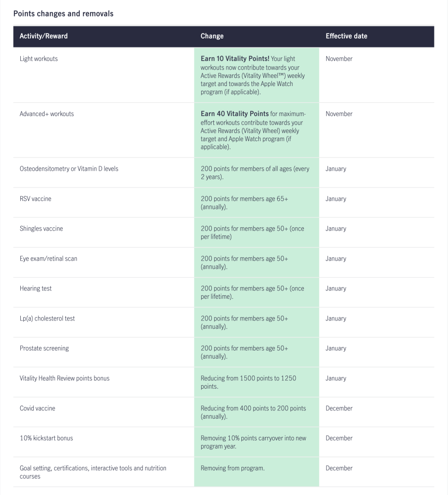Click Osteodensitometry or Vitamin D levels

(x=69, y=169)
